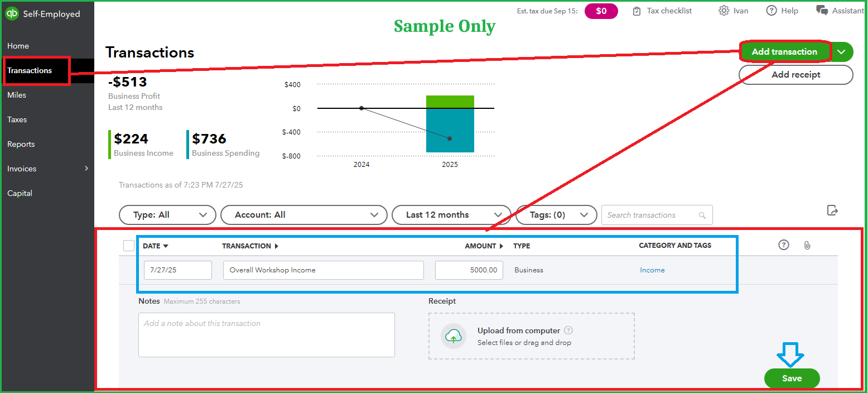
Task: Click the 2024 profit data point
Action: point(361,108)
